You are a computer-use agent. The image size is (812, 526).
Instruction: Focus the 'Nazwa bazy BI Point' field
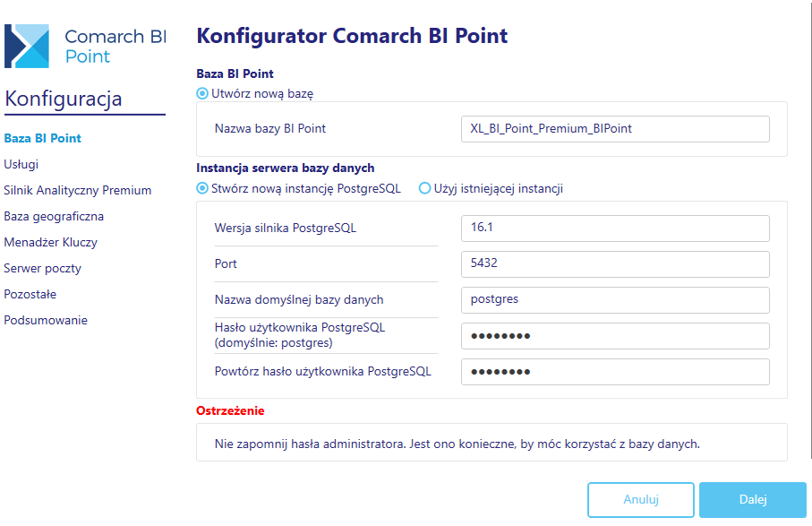pos(615,129)
